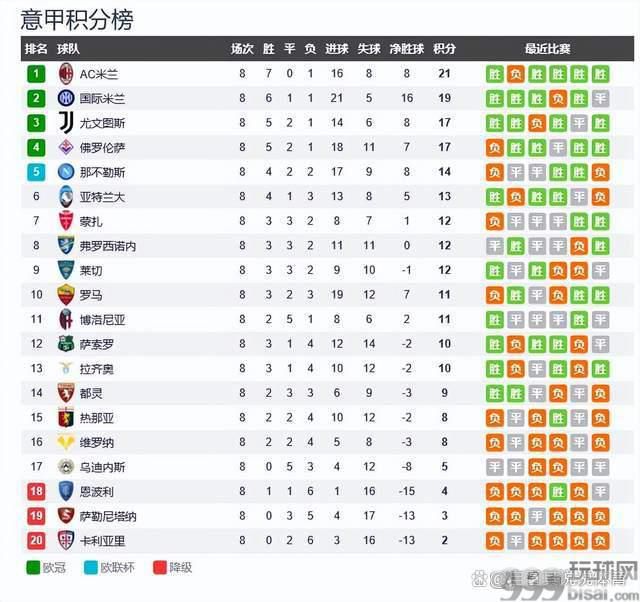Click the blue 欧联杯 legend swatch
Viewport: 640px width, 602px height.
pos(91,567)
